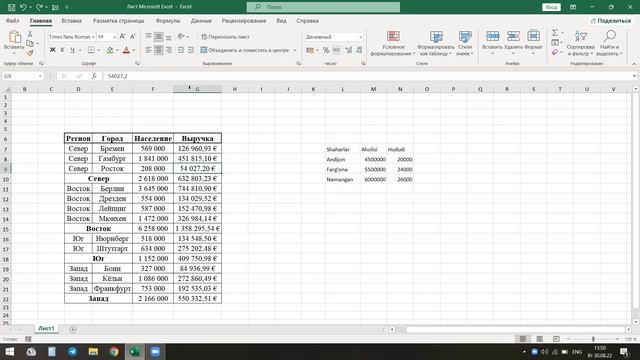Click the comma thousands separator icon
This screenshot has width=640, height=360.
pyautogui.click(x=336, y=50)
